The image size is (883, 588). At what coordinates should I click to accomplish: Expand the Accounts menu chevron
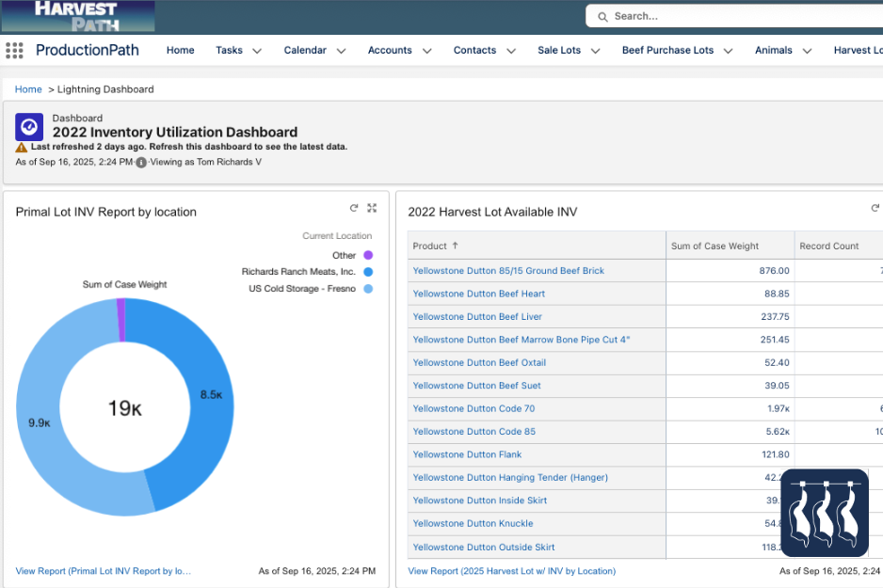click(x=426, y=51)
